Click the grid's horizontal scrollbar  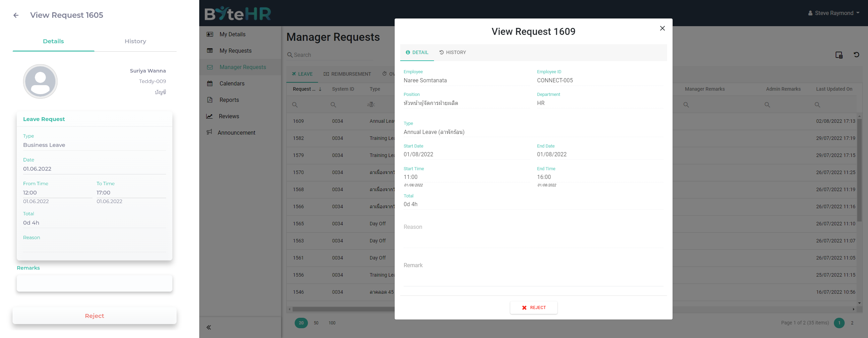coord(343,309)
